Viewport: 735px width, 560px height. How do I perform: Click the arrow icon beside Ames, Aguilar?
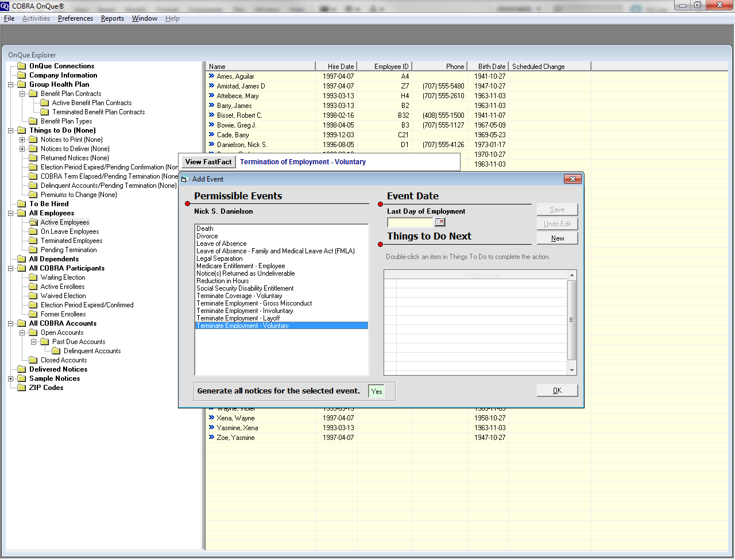pyautogui.click(x=211, y=76)
